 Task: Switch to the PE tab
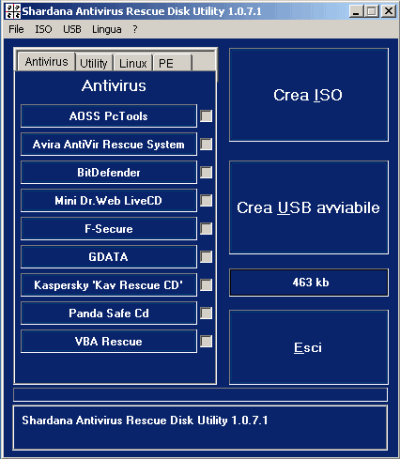pos(172,63)
